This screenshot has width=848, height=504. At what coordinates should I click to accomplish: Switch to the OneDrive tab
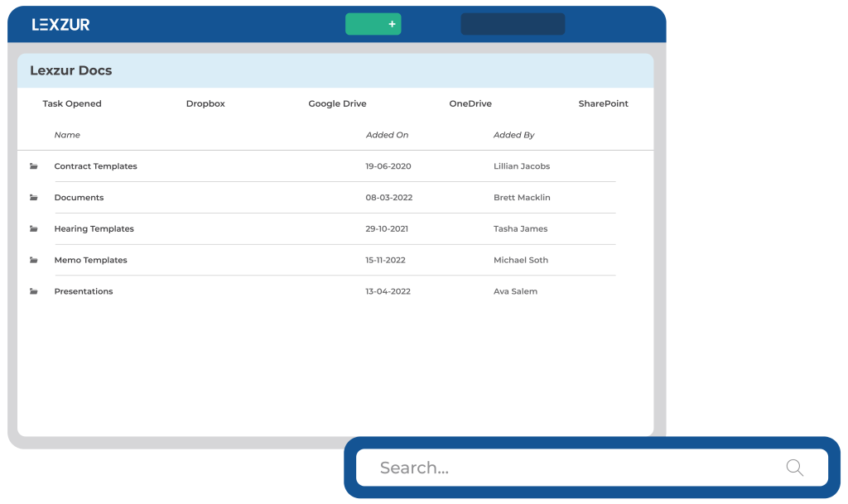click(x=470, y=104)
